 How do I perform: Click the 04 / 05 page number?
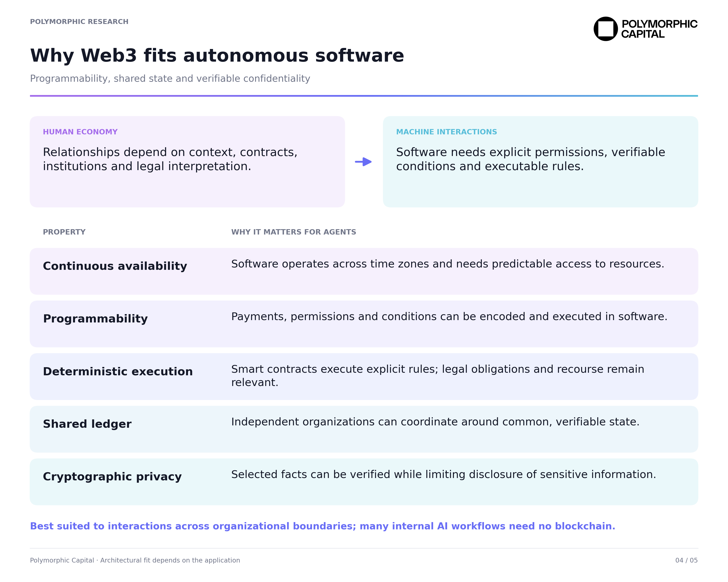pyautogui.click(x=686, y=560)
